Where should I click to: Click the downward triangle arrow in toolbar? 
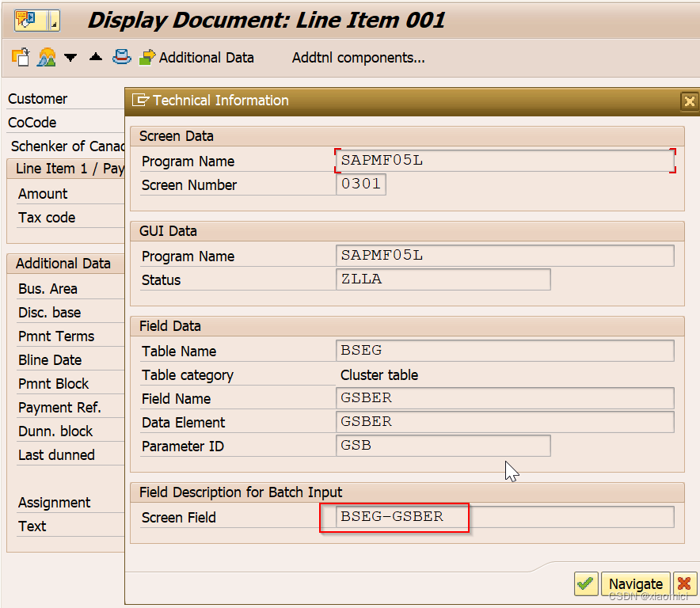[70, 57]
